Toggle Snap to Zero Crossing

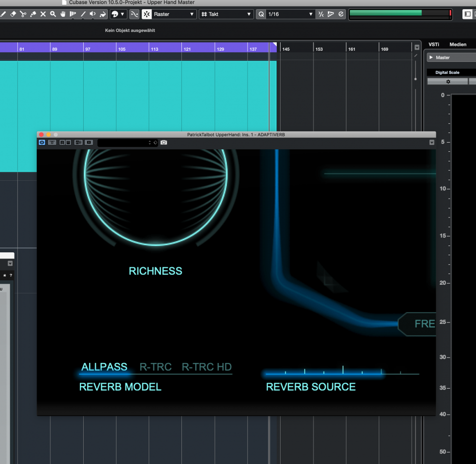coord(134,14)
